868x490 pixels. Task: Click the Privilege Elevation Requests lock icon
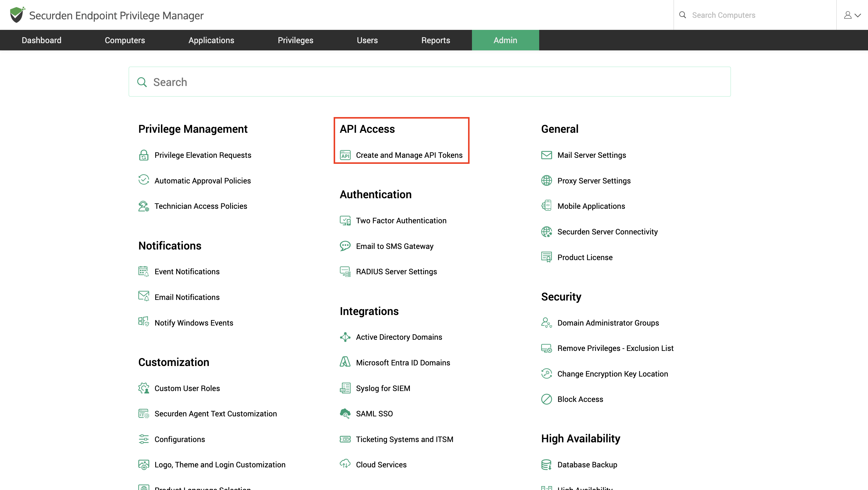click(x=143, y=155)
